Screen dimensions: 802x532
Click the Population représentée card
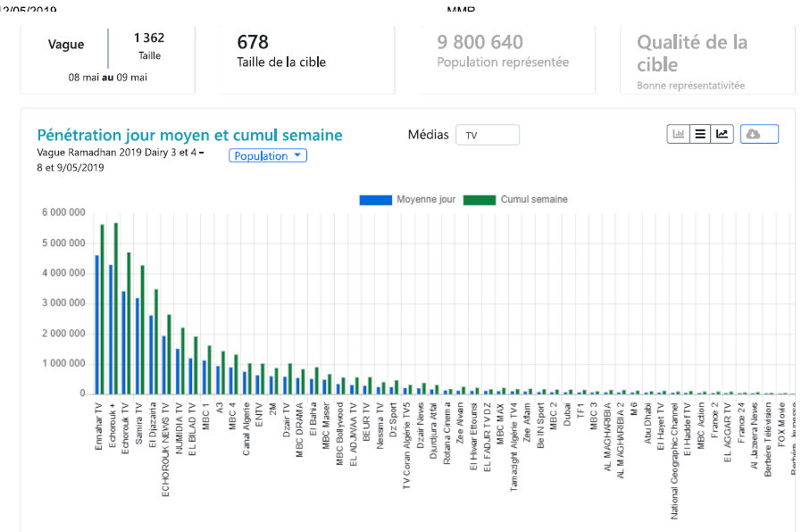click(506, 57)
